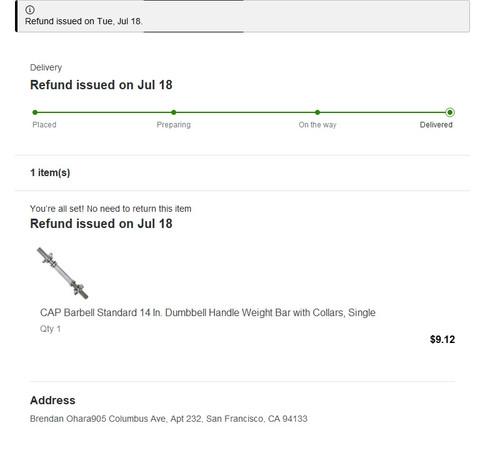
Task: Click the Preparing step label
Action: point(174,125)
